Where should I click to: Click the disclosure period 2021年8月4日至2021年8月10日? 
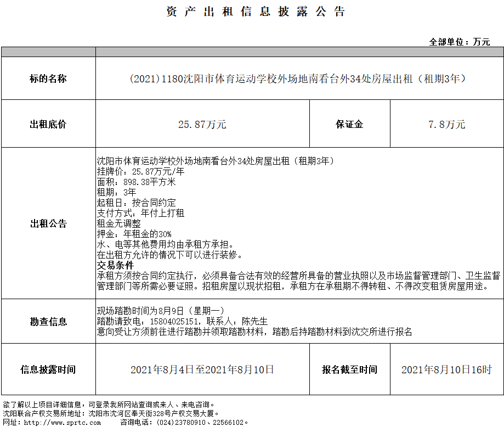pos(202,369)
